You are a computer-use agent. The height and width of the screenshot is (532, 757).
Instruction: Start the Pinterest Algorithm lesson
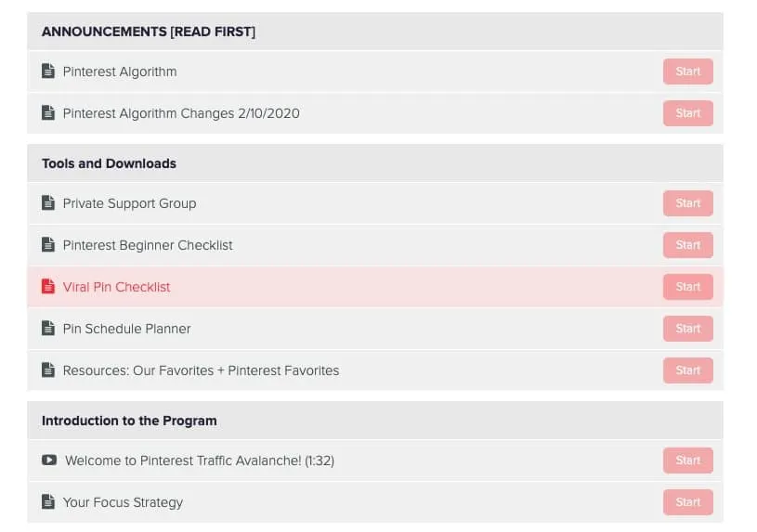(688, 71)
